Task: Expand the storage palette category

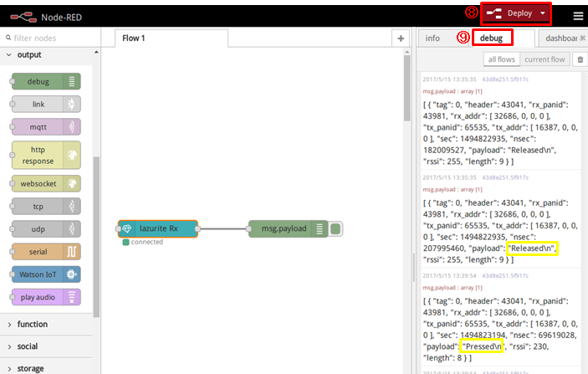Action: click(x=47, y=368)
